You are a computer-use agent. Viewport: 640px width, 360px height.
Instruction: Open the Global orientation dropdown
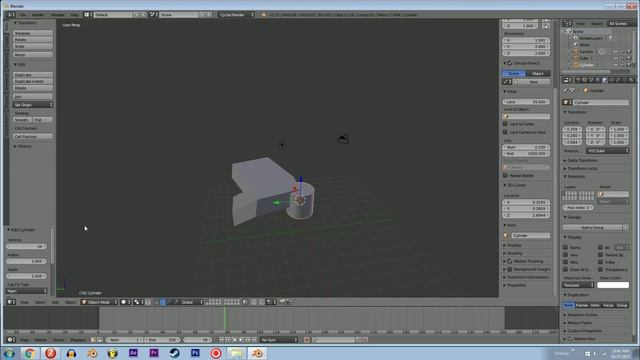coord(191,302)
